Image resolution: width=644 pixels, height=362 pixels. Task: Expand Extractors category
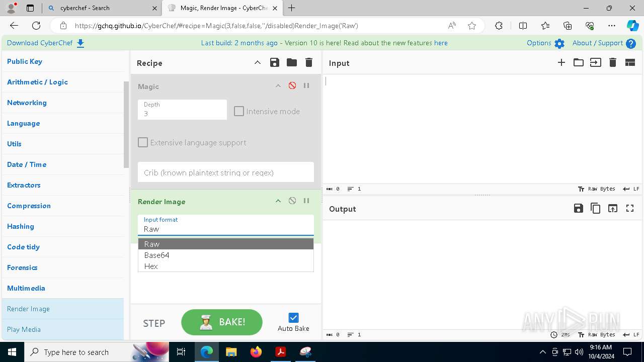tap(63, 185)
